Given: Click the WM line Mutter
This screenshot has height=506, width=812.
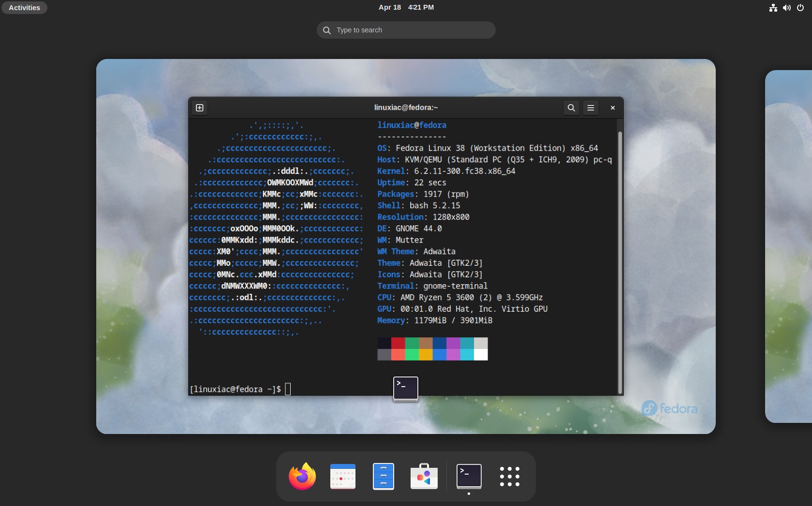Looking at the screenshot, I should tap(400, 240).
